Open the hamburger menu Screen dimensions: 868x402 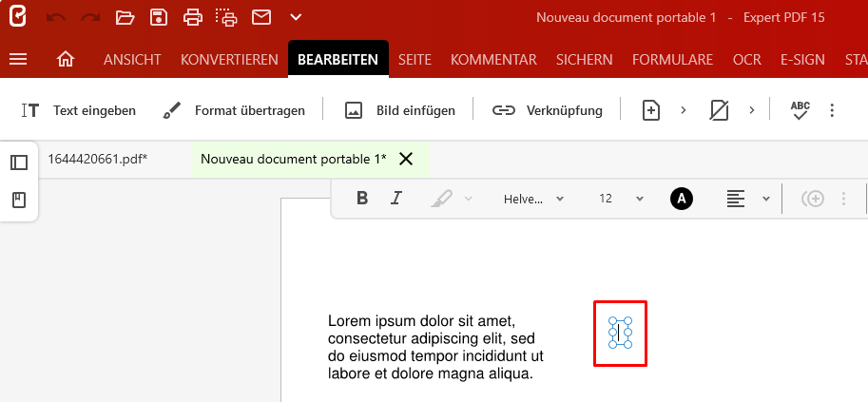(18, 59)
